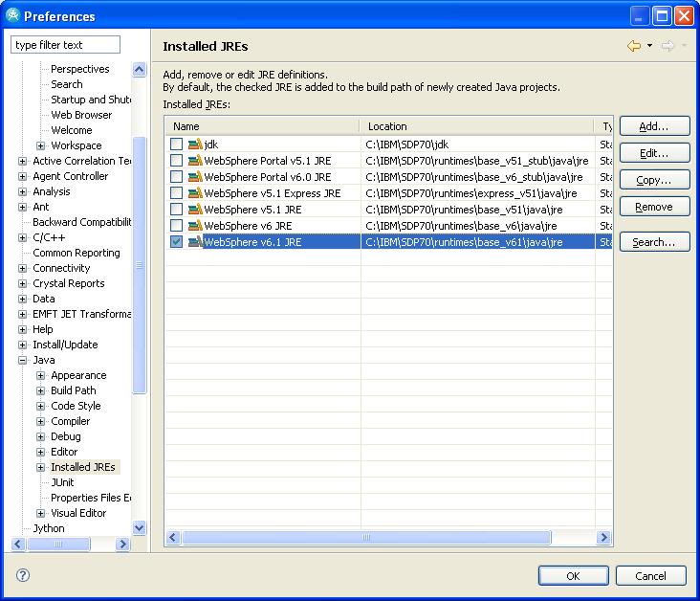The image size is (700, 601).
Task: Expand the Ant tree node
Action: click(x=22, y=207)
